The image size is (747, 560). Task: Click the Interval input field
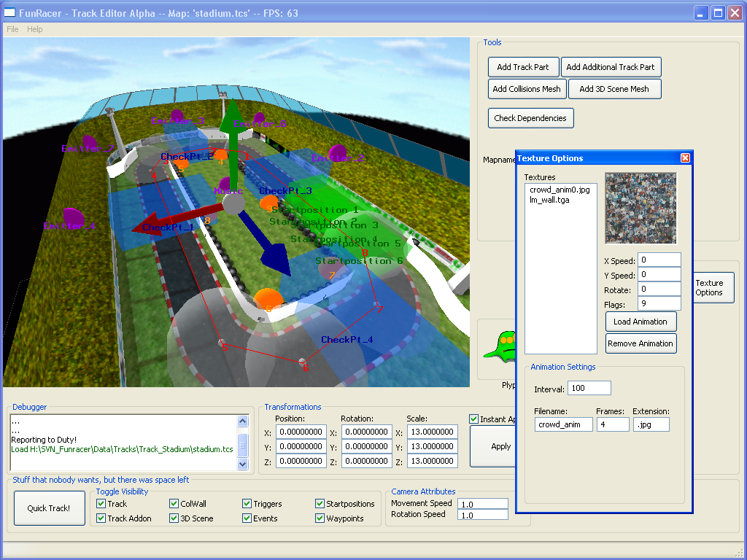pos(589,389)
